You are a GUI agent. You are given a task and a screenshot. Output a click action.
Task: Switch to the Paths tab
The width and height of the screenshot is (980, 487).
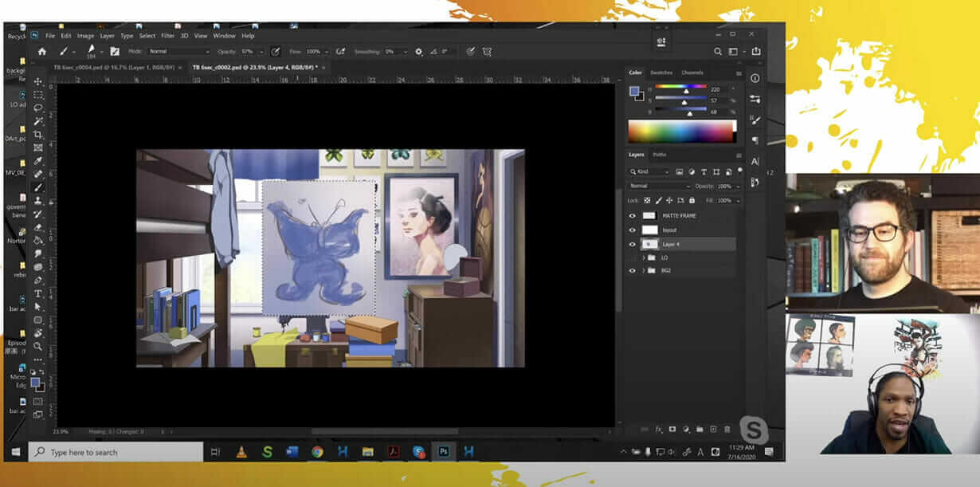click(660, 155)
